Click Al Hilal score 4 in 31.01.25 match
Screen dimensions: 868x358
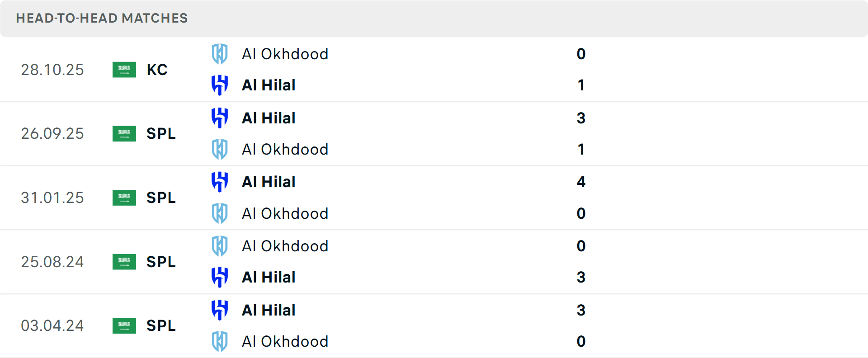pyautogui.click(x=581, y=182)
